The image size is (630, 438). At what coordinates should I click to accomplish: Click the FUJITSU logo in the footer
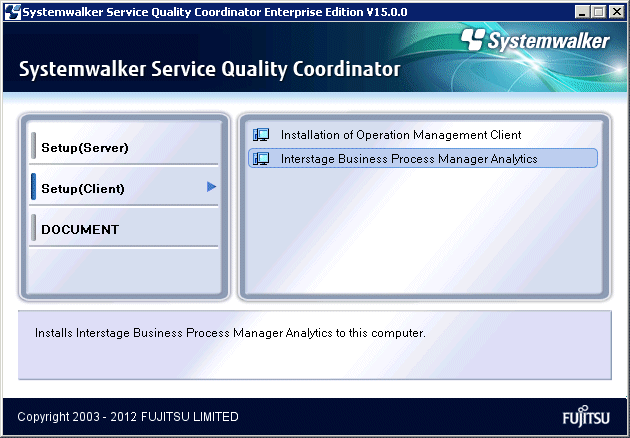[x=586, y=416]
